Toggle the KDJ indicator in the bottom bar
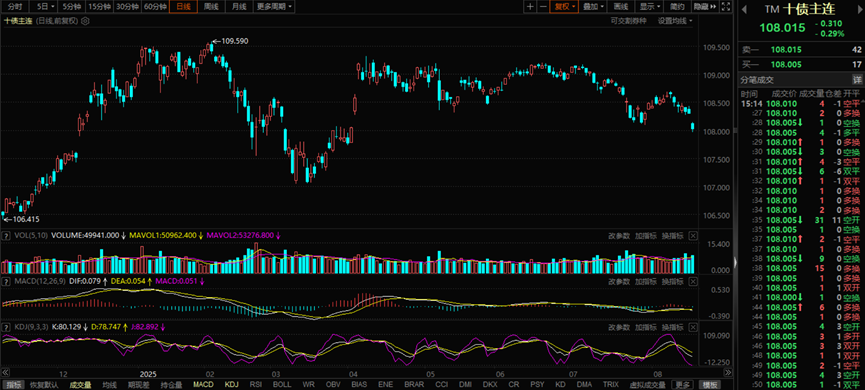Screen dimensions: 865x390 231,384
